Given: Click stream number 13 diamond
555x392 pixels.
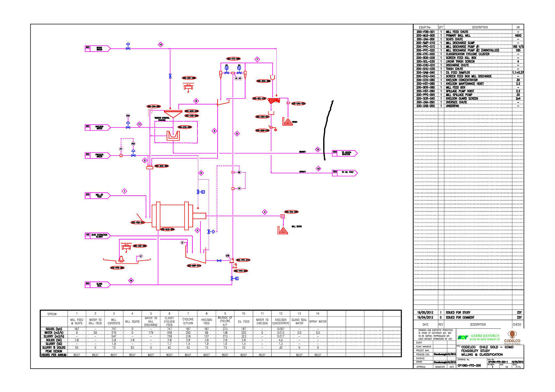Looking at the screenshot, I should pos(131,281).
